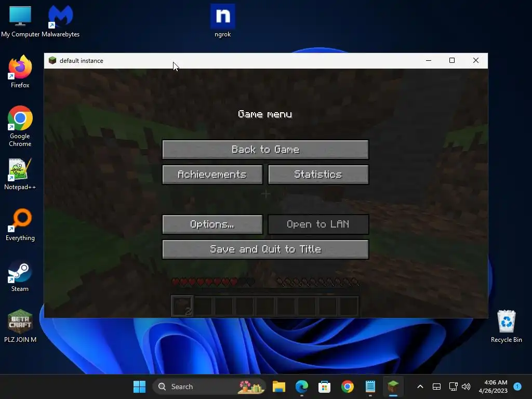The width and height of the screenshot is (532, 399).
Task: Open My Computer desktop icon
Action: coord(20,21)
